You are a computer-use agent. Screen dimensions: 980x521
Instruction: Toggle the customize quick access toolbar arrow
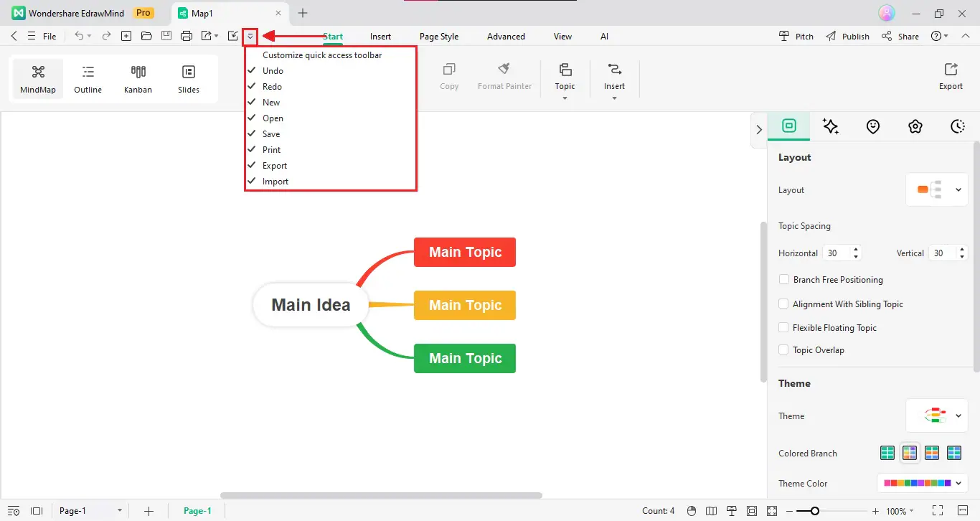point(250,36)
